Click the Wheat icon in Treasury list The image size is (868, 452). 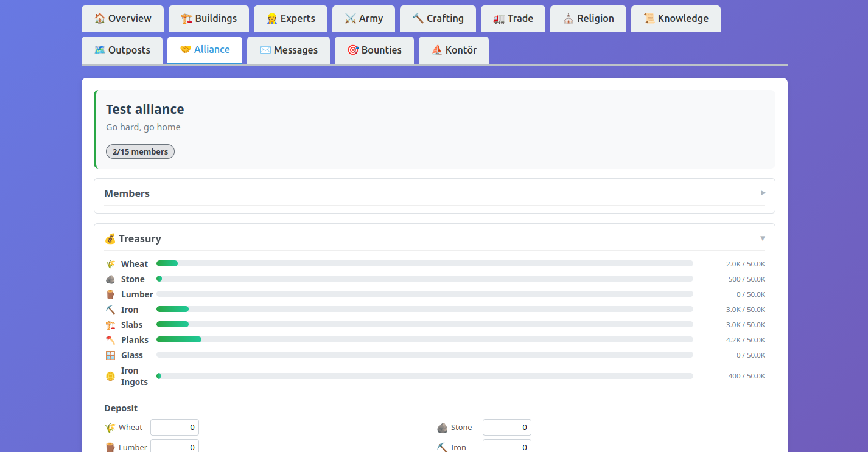coord(110,264)
